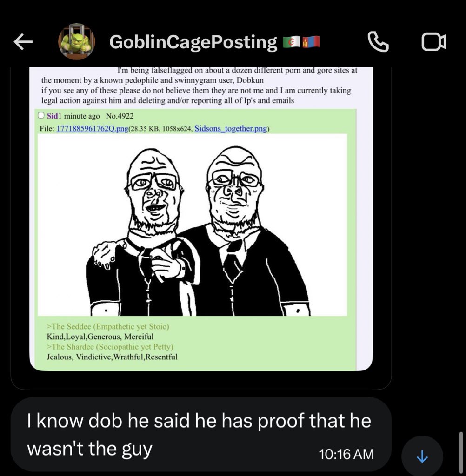466x476 pixels.
Task: Open GoblinCagePosting profile avatar
Action: click(x=77, y=41)
